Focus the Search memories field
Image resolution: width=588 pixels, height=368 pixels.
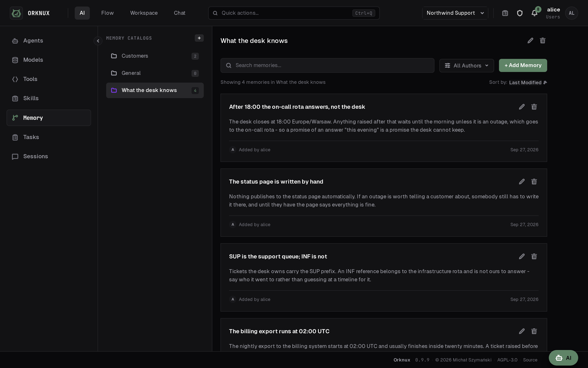(327, 65)
